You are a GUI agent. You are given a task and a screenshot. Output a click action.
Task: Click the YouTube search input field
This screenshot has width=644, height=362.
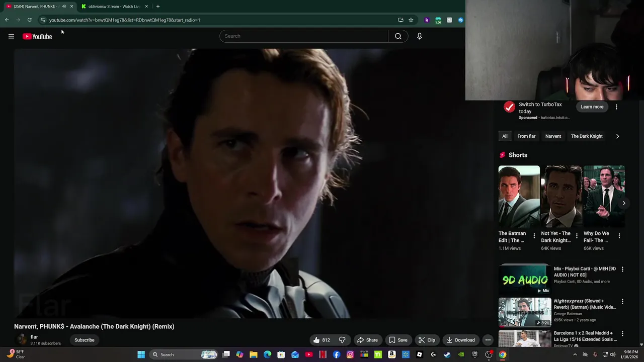coord(304,36)
